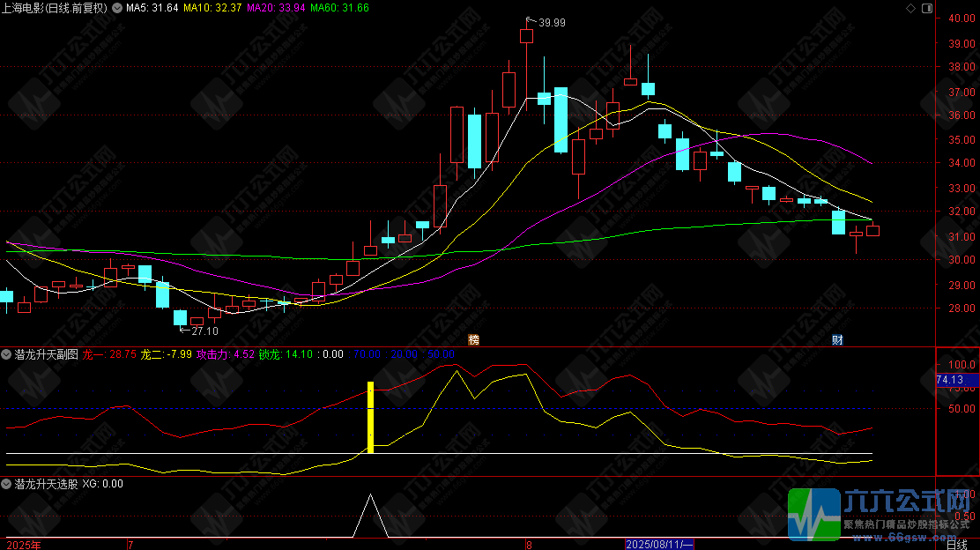Click the diamond marker icon at top right
The height and width of the screenshot is (550, 980).
(x=910, y=8)
